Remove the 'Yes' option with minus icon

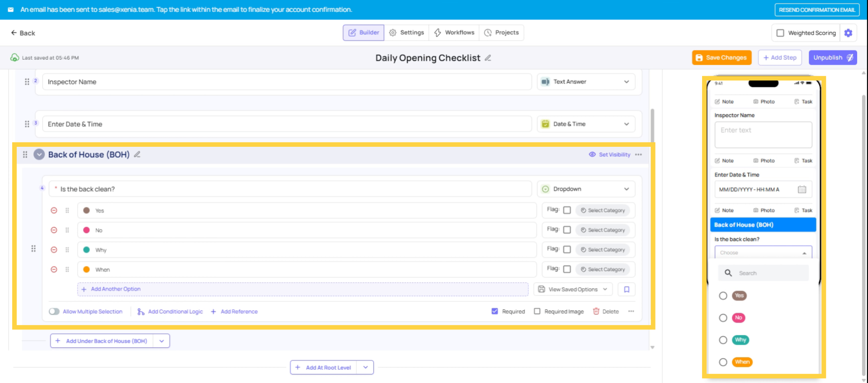(54, 210)
